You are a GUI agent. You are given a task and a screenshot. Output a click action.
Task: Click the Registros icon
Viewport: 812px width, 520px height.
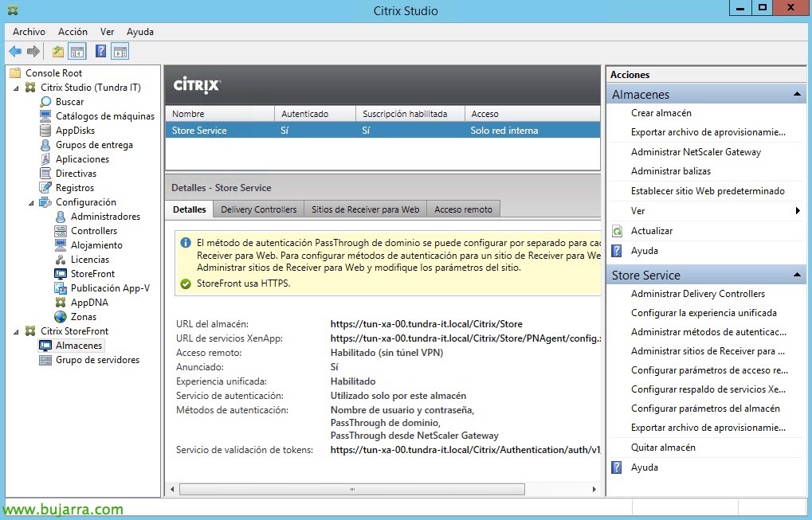(45, 188)
